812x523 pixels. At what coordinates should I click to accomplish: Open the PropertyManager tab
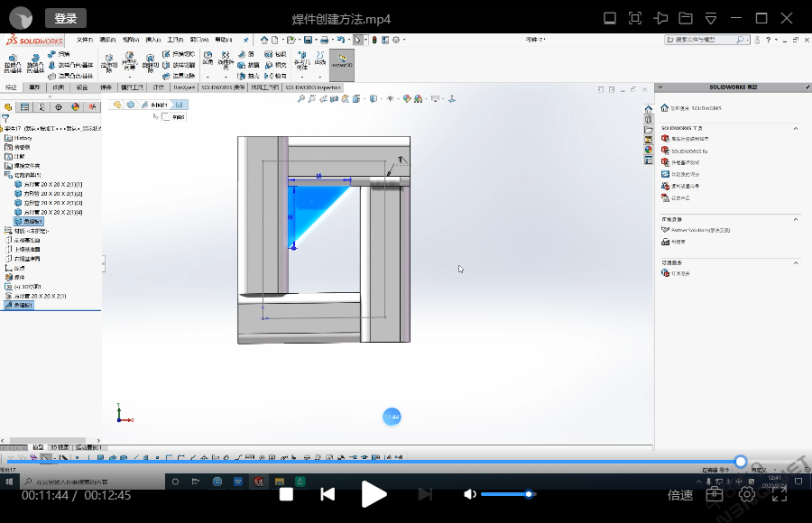[24, 106]
